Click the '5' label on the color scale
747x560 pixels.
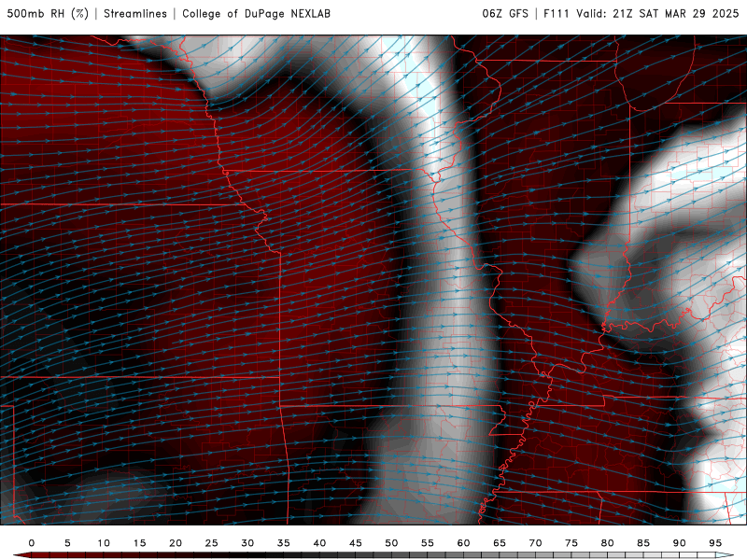(67, 543)
